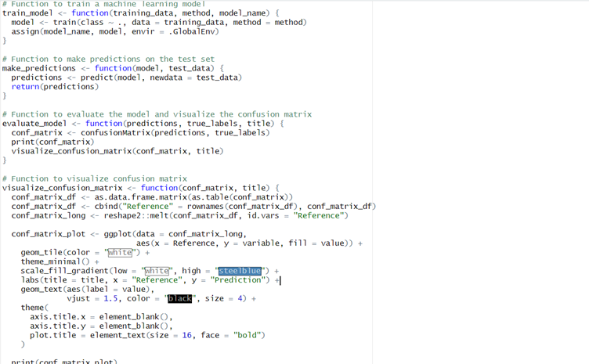589x364 pixels.
Task: Click the size value 4
Action: click(x=240, y=299)
